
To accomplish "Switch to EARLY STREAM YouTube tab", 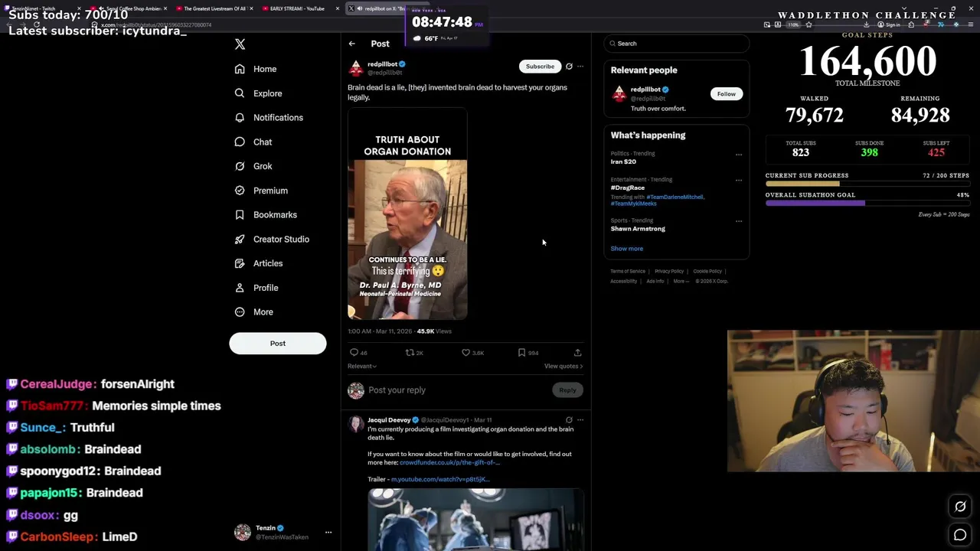I will click(x=301, y=8).
